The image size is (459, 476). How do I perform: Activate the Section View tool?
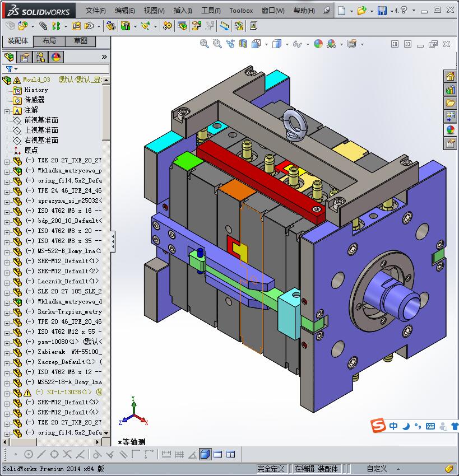(243, 44)
